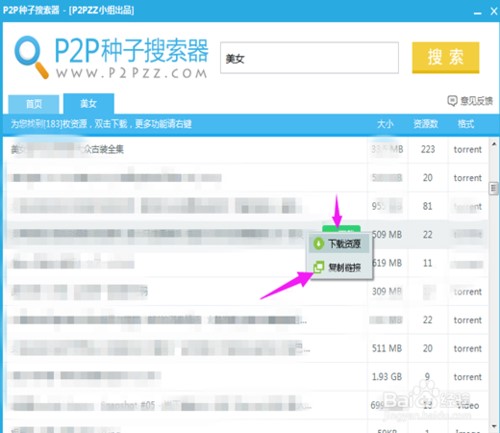Image resolution: width=500 pixels, height=433 pixels.
Task: Select the result row sized 309 MB
Action: pos(246,292)
